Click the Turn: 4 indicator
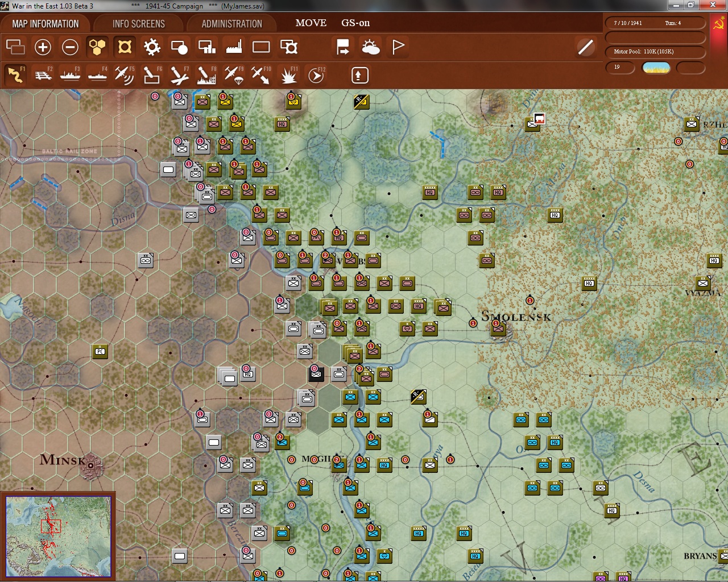This screenshot has height=582, width=728. pyautogui.click(x=673, y=23)
